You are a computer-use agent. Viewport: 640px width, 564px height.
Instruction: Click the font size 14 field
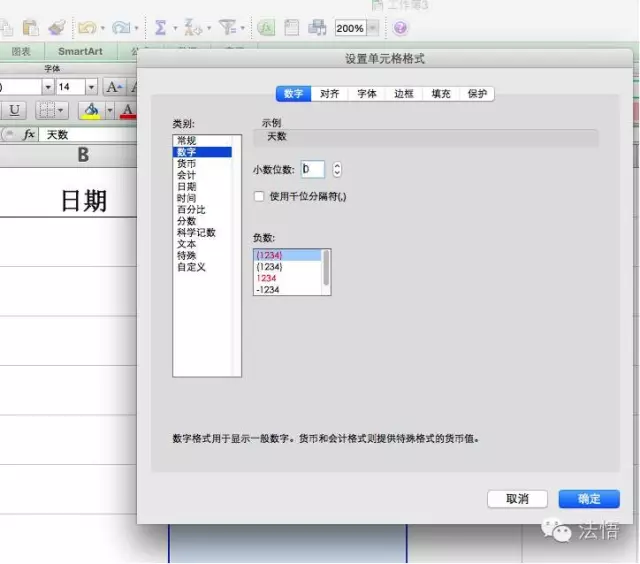[x=70, y=87]
